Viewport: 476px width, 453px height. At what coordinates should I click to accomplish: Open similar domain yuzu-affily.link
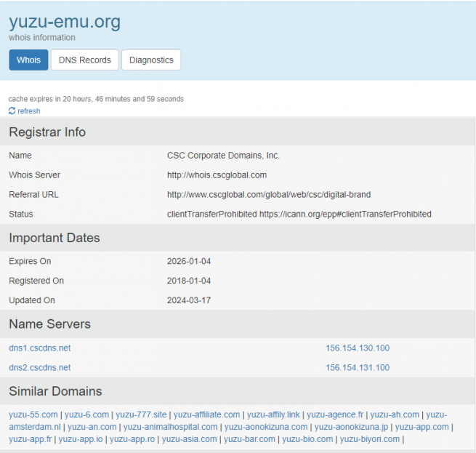pyautogui.click(x=273, y=414)
